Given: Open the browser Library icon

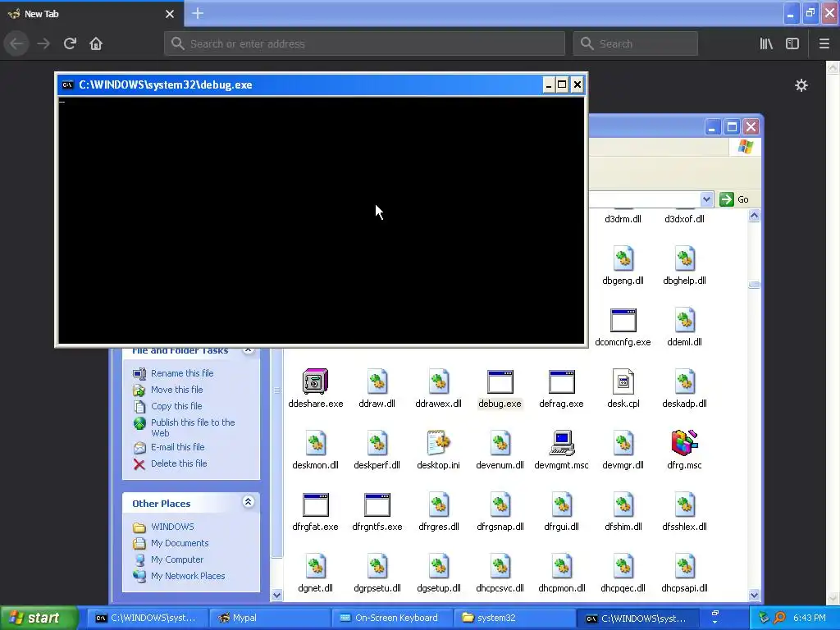Looking at the screenshot, I should point(766,43).
